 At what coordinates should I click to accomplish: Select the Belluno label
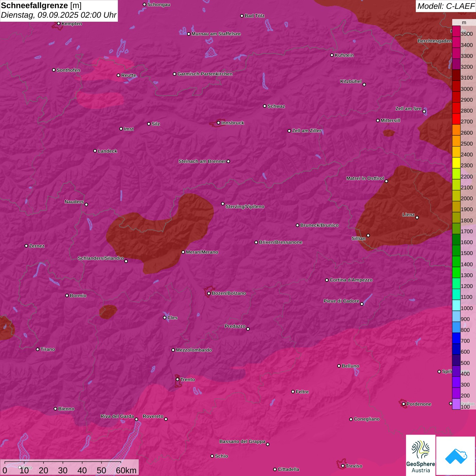click(x=350, y=366)
